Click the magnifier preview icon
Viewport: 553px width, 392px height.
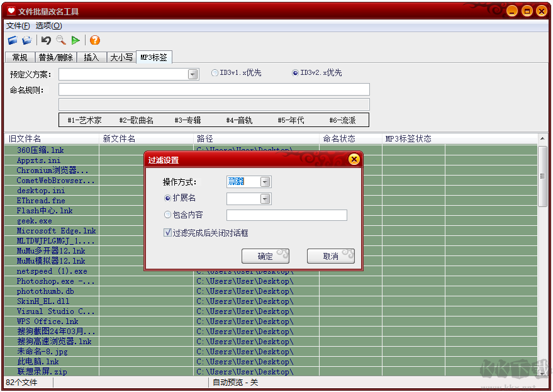[59, 40]
